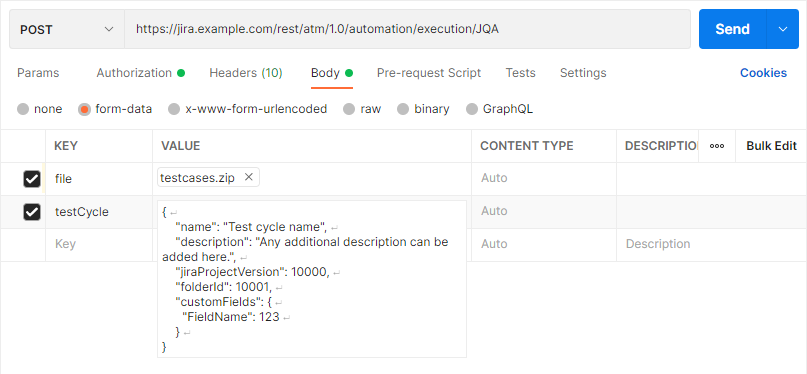Image resolution: width=807 pixels, height=374 pixels.
Task: Click the testCycle JSON value editor
Action: [x=312, y=279]
